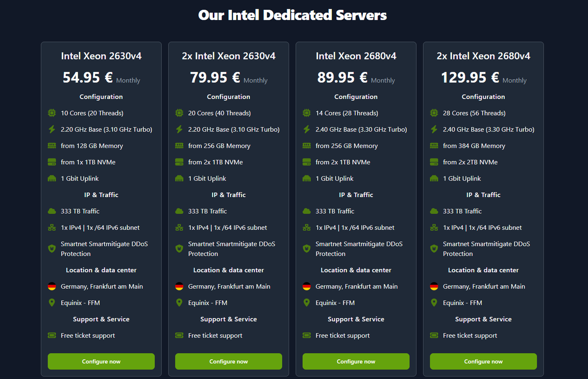Screen dimensions: 588x379
Task: Click '333 TB Traffic' in 89.95 € card
Action: click(x=335, y=211)
